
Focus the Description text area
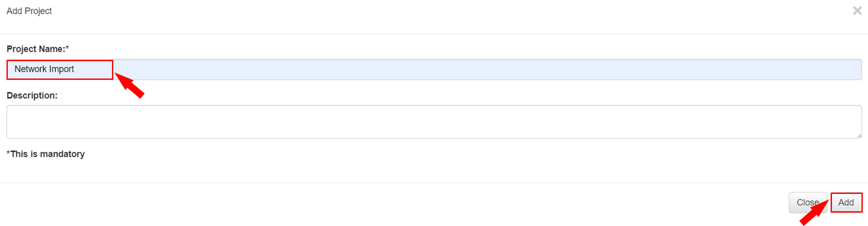click(x=434, y=122)
